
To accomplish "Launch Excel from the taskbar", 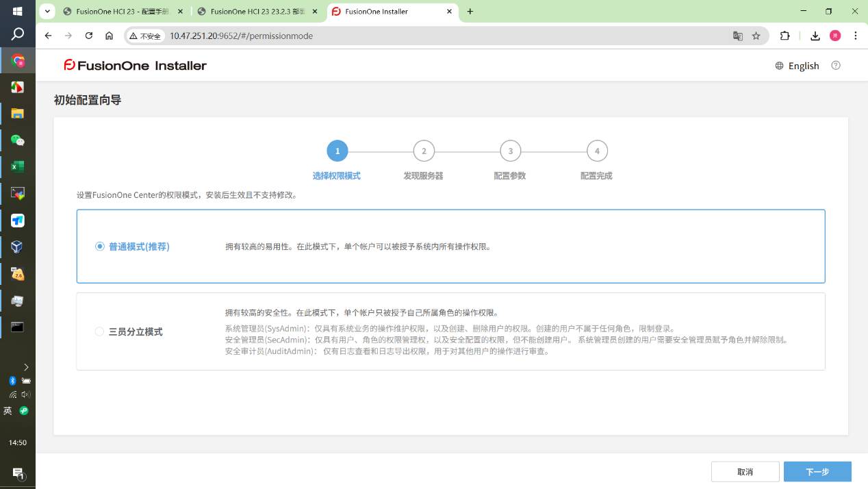I will (18, 167).
